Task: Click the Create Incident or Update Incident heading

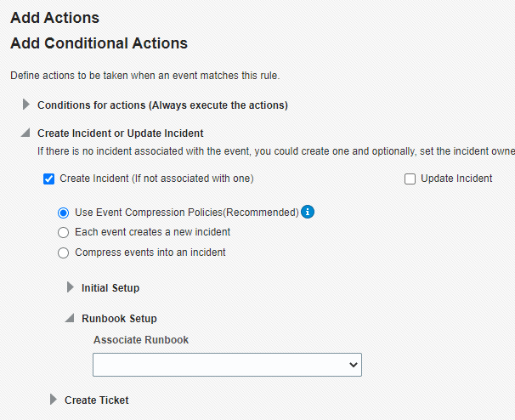Action: click(x=120, y=133)
